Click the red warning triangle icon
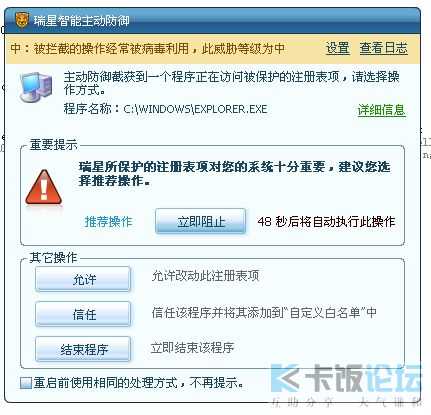 click(x=44, y=188)
